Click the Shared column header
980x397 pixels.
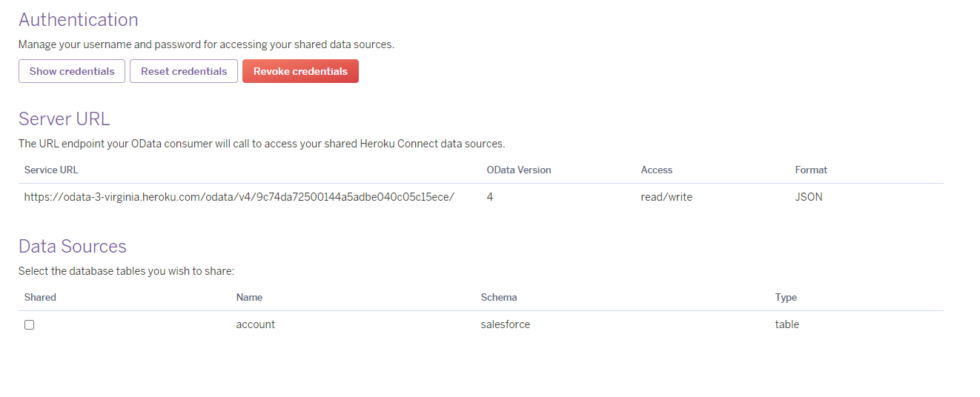(40, 297)
